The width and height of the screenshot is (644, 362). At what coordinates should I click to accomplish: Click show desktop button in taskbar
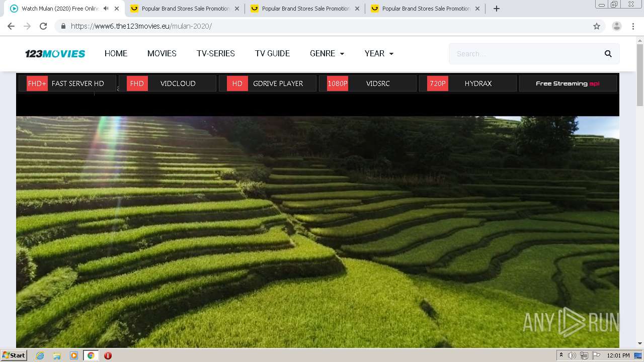[x=638, y=355]
